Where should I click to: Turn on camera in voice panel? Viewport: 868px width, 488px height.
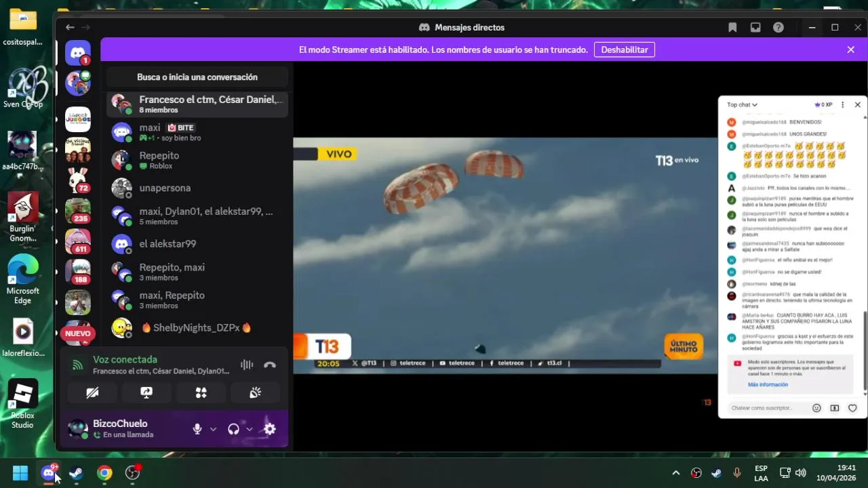pos(92,392)
